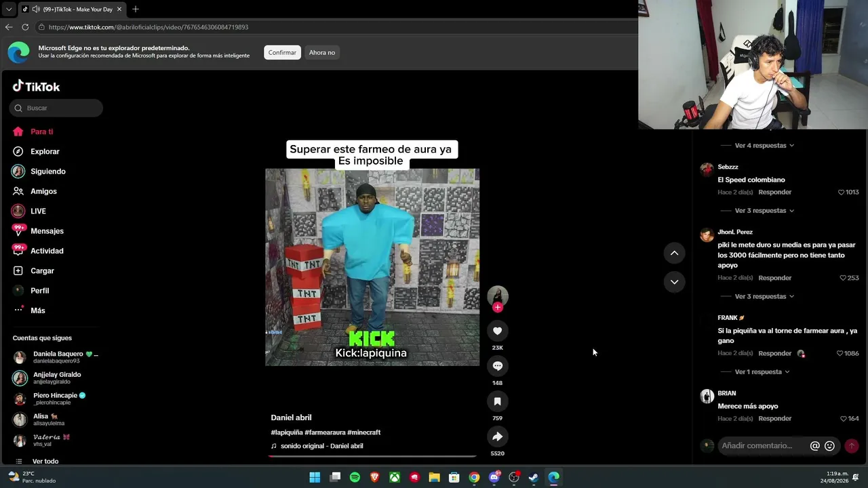This screenshot has height=488, width=868.
Task: Open the emoji picker in comment box
Action: (829, 446)
